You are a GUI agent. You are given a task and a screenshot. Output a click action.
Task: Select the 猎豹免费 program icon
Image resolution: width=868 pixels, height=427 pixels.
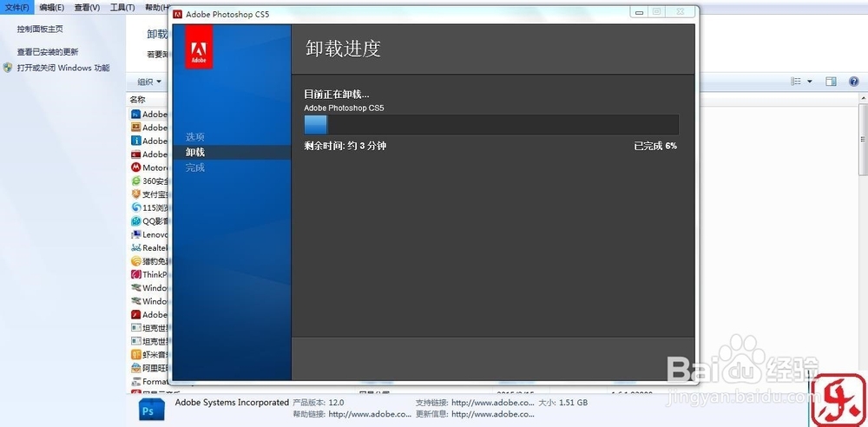point(135,261)
